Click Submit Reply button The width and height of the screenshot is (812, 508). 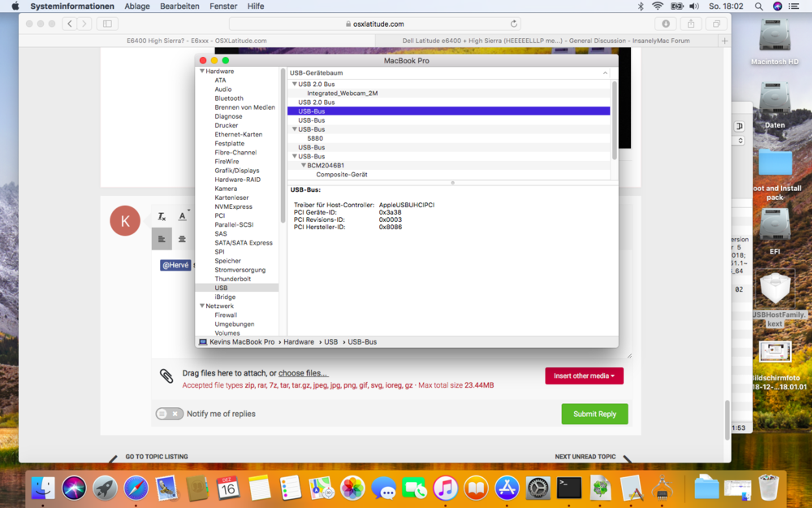pos(594,414)
